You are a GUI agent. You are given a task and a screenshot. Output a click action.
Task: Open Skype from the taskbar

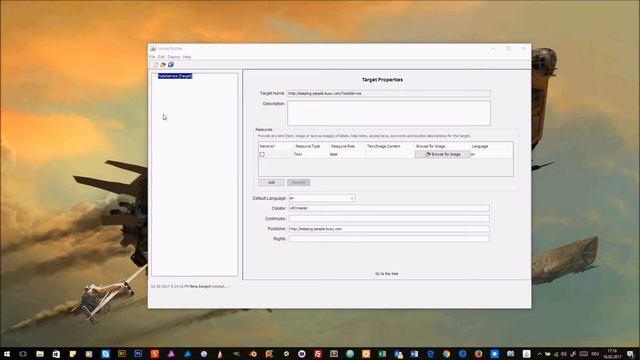(105, 354)
